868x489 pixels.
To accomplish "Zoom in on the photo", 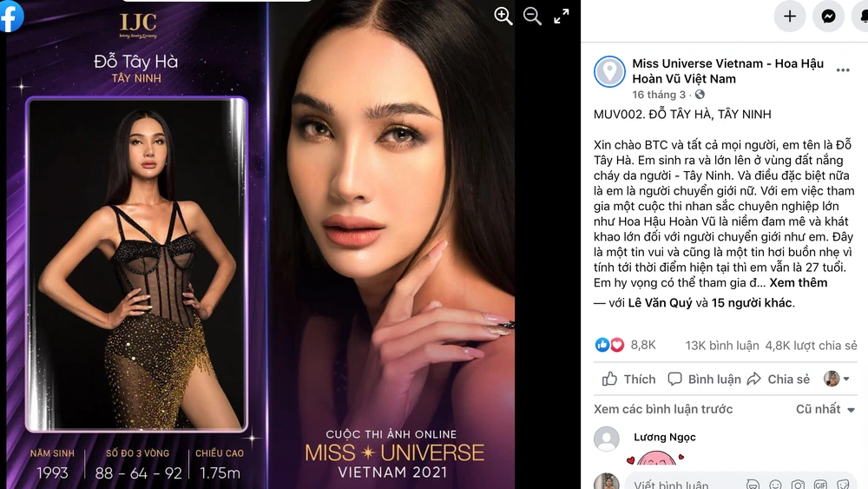I will (503, 16).
